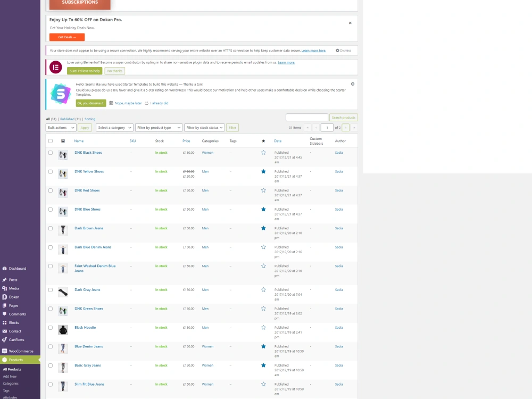Check the DNK Black Shoes row checkbox
Image resolution: width=532 pixels, height=399 pixels.
click(x=51, y=153)
